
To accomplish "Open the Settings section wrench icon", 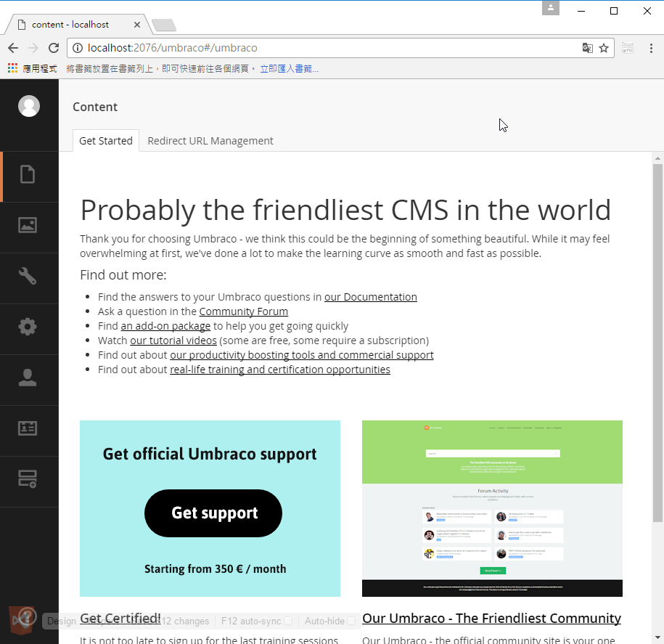I will click(x=28, y=276).
